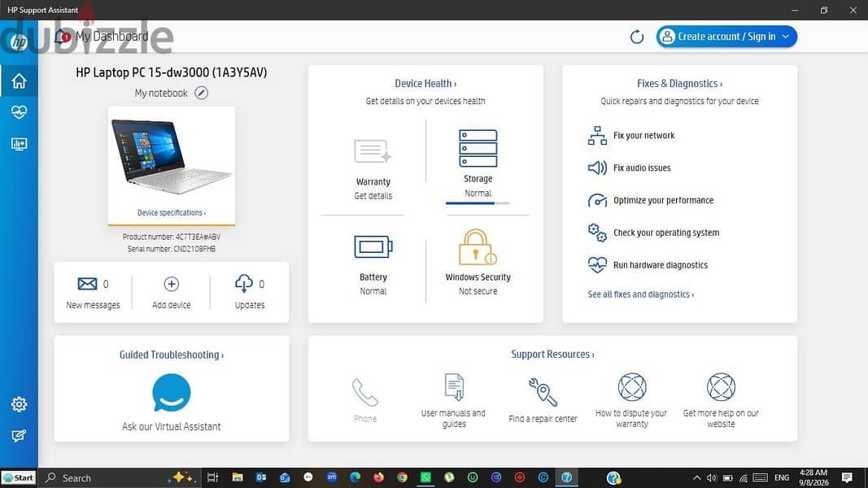Open the Virtual Assistant chat bubble
The image size is (868, 488).
pyautogui.click(x=171, y=393)
